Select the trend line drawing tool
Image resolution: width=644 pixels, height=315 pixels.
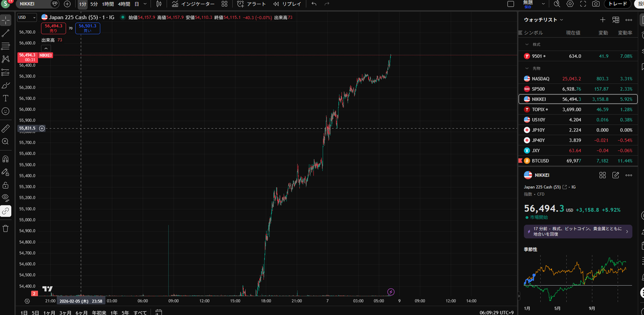point(5,33)
